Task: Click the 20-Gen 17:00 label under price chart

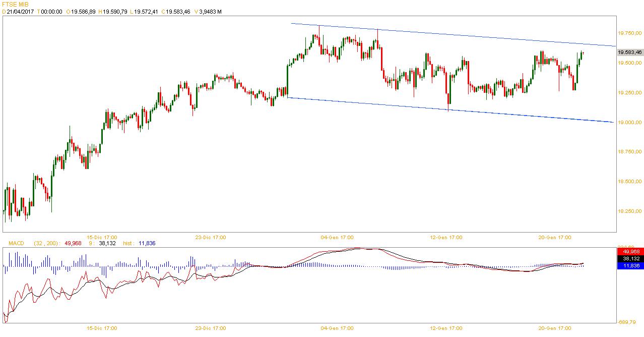Action: click(x=555, y=237)
